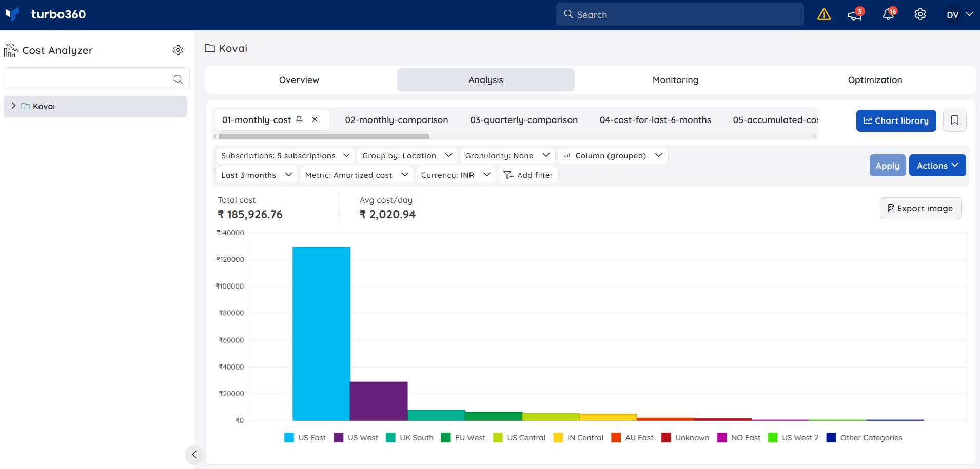The width and height of the screenshot is (980, 469).
Task: Pin the 01-monthly-cost tab
Action: [x=299, y=119]
